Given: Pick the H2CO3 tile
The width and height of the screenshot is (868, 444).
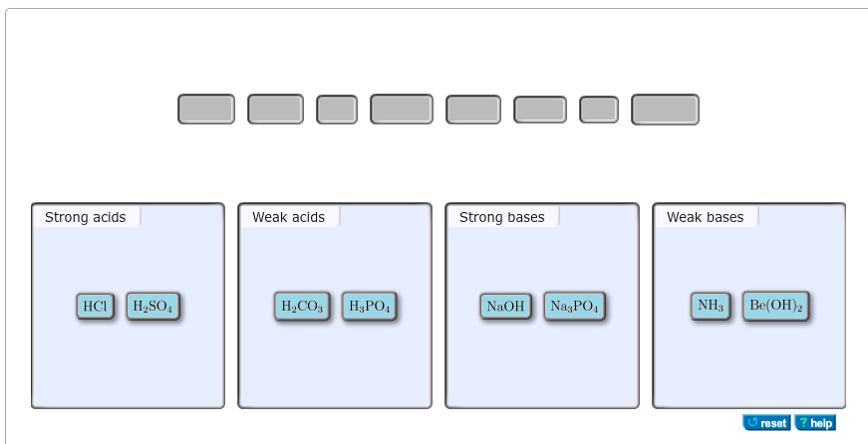Looking at the screenshot, I should [x=302, y=307].
